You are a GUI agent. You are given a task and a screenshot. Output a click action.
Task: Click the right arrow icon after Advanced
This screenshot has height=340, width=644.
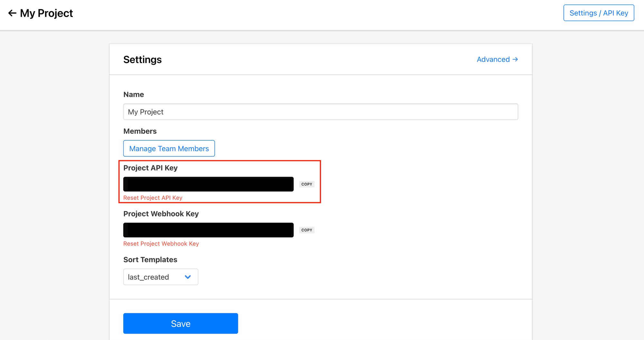tap(515, 60)
